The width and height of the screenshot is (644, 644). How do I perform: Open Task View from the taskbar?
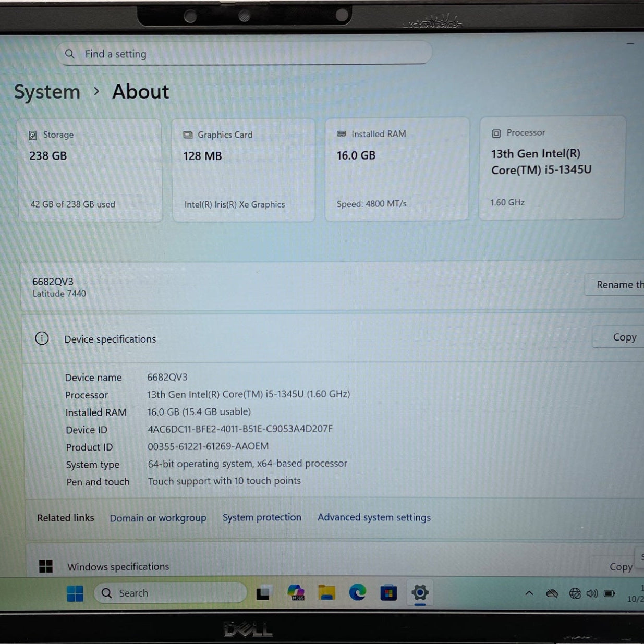263,593
